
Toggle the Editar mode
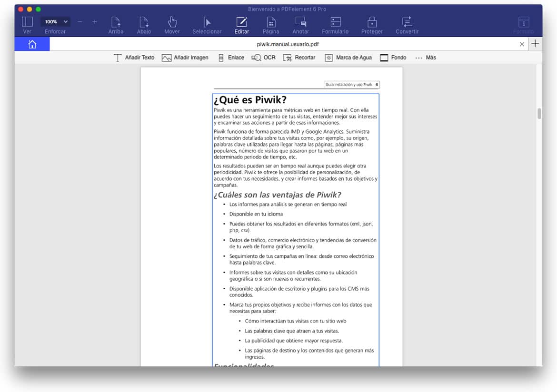coord(242,22)
